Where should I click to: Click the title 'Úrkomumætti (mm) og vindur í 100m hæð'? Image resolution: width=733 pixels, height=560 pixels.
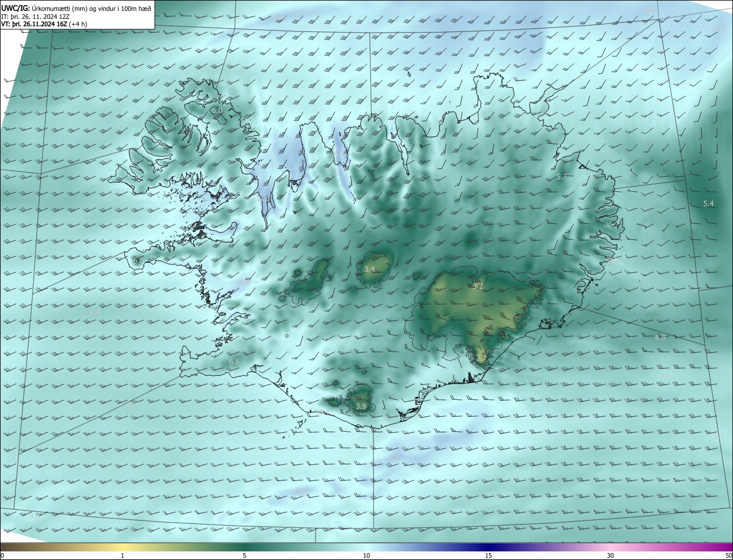point(92,8)
